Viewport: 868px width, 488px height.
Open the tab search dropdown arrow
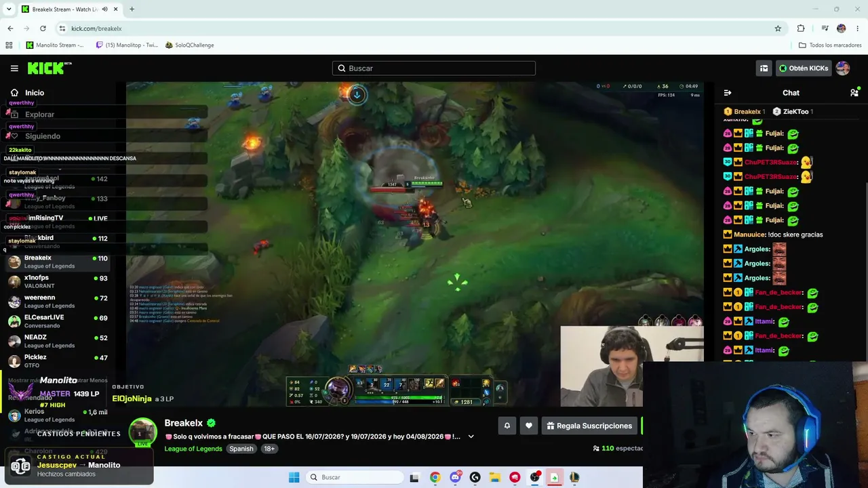click(x=9, y=9)
